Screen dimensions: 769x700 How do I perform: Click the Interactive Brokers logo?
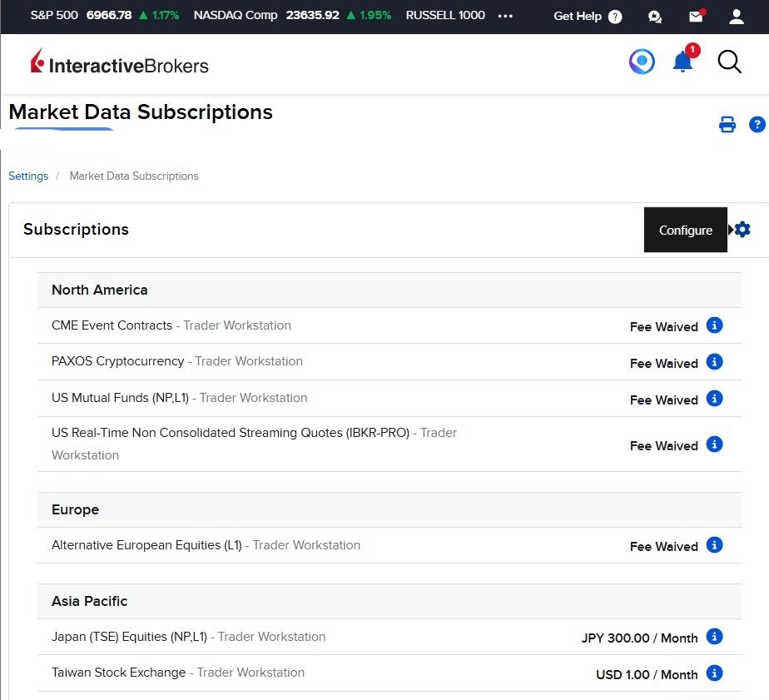pyautogui.click(x=119, y=62)
